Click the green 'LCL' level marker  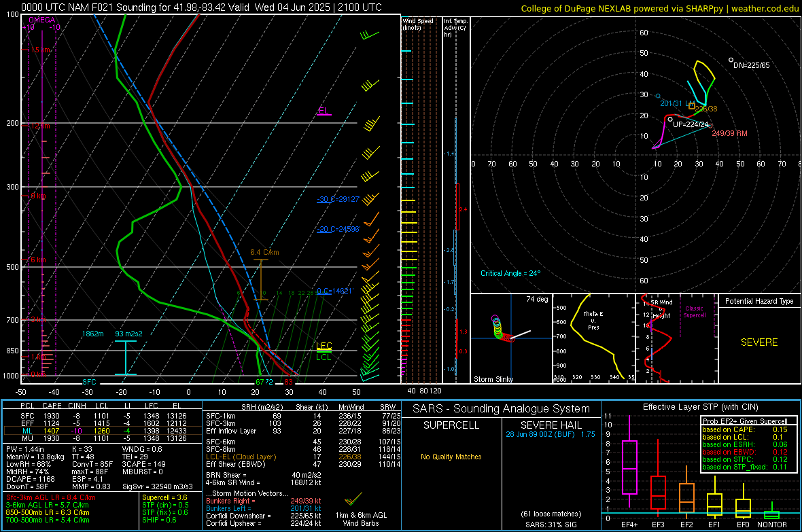[324, 357]
